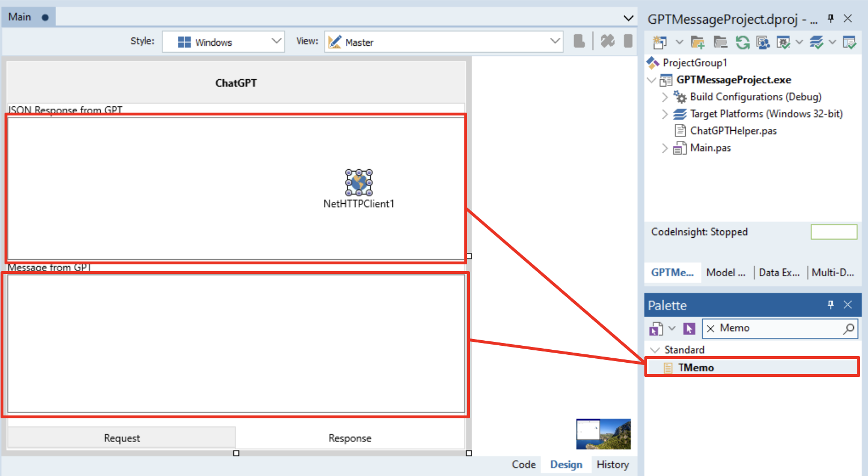Open dropdown arrow beside Build Configuration icon

pyautogui.click(x=799, y=42)
